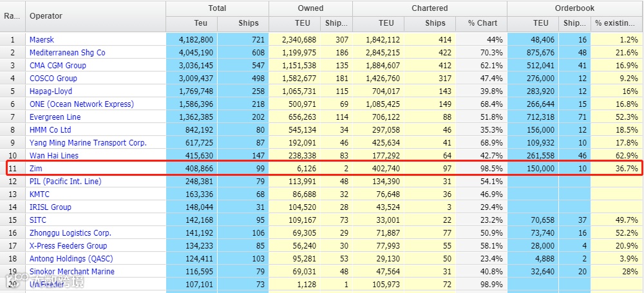Open X-Press Feeders Group link
This screenshot has height=293, width=644.
click(68, 246)
